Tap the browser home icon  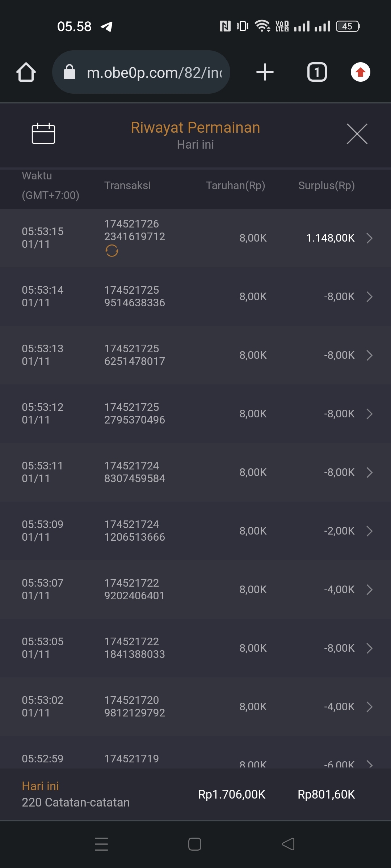coord(26,72)
